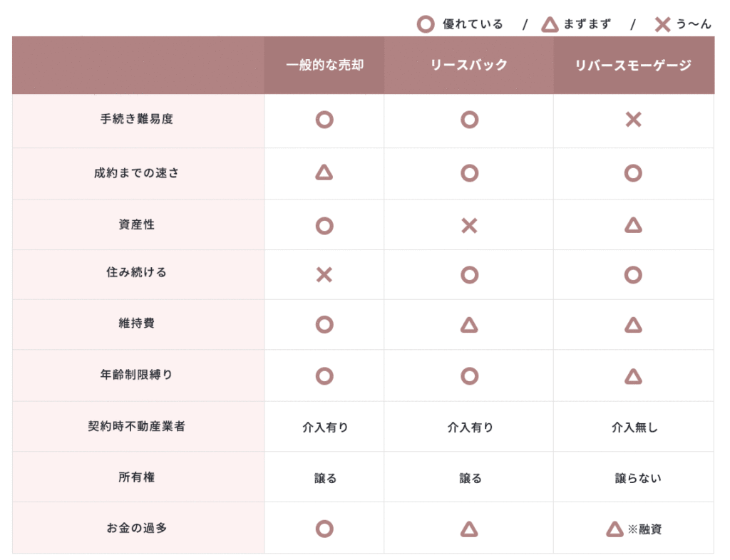Click cross icon for リースバック 資産性
The image size is (730, 560).
469,226
